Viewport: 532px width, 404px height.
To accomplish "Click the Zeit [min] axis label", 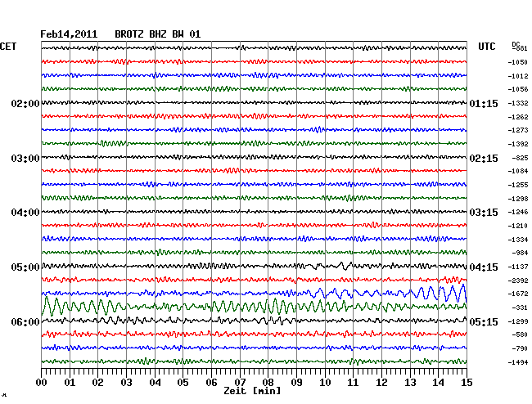I will click(255, 392).
